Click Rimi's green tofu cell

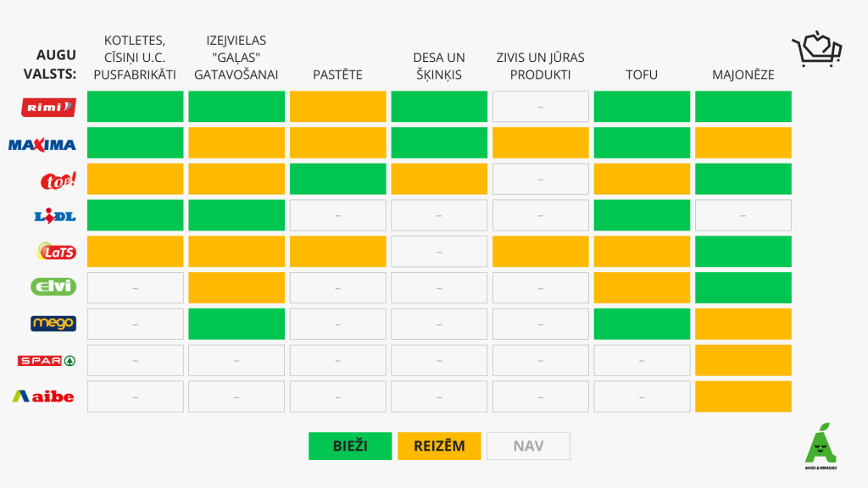click(642, 107)
